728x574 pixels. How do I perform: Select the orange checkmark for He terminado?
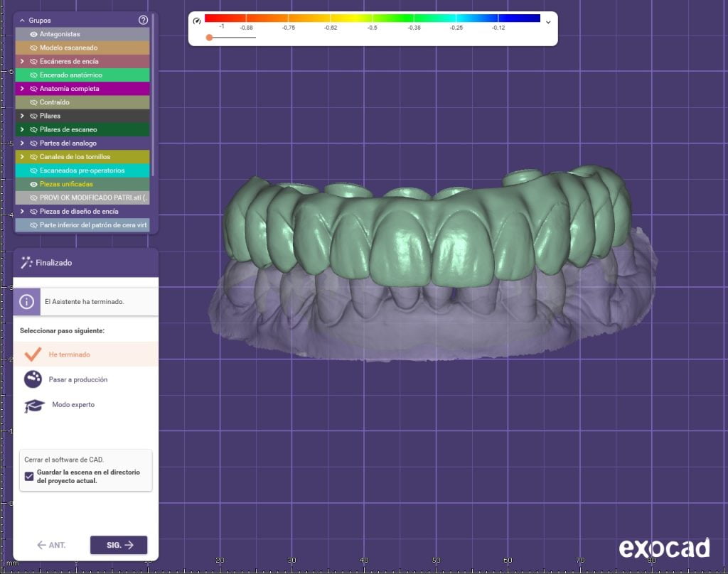[x=33, y=354]
